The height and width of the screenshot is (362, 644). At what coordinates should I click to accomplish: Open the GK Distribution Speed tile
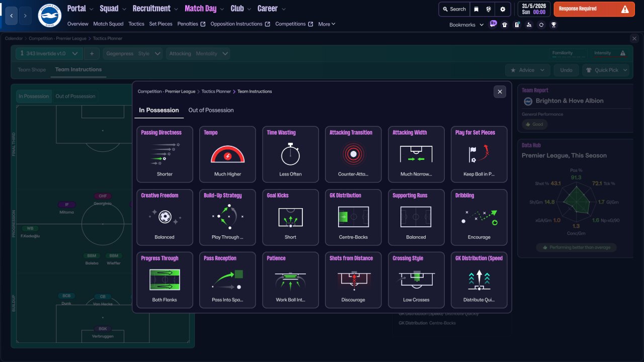[479, 280]
